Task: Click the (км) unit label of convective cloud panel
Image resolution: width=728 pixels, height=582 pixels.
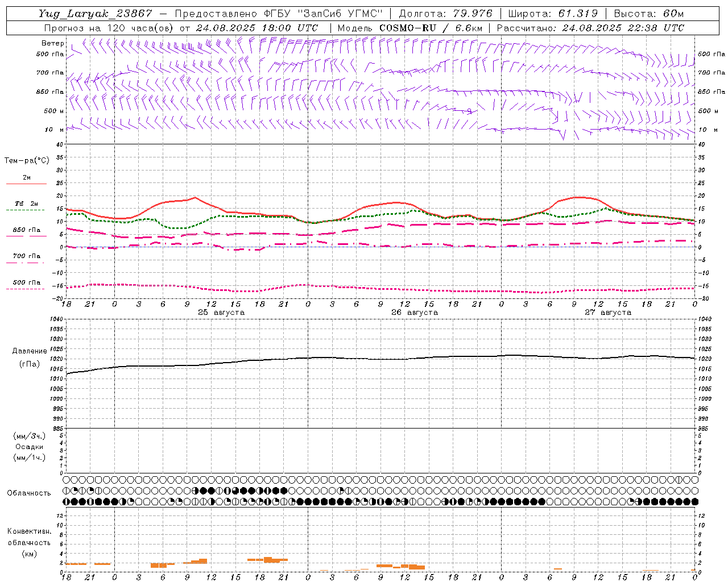Action: (30, 554)
